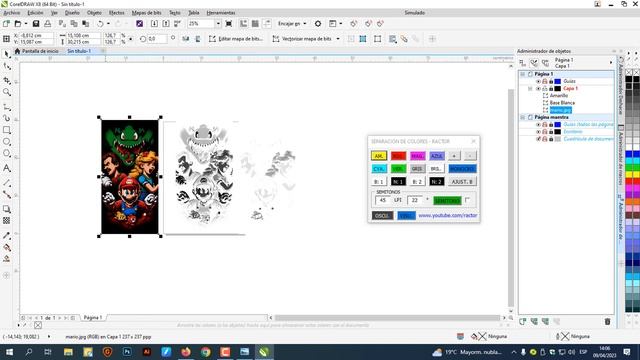Click the Save disk icon
The height and width of the screenshot is (360, 640).
pos(36,24)
